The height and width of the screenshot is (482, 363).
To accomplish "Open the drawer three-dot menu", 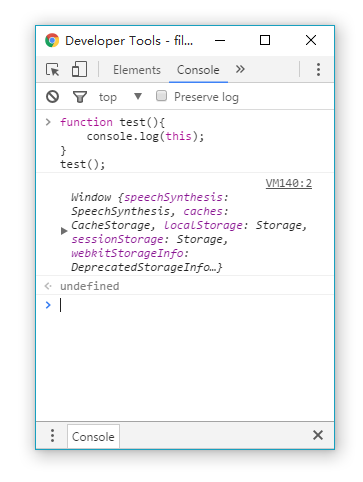I will (x=52, y=435).
